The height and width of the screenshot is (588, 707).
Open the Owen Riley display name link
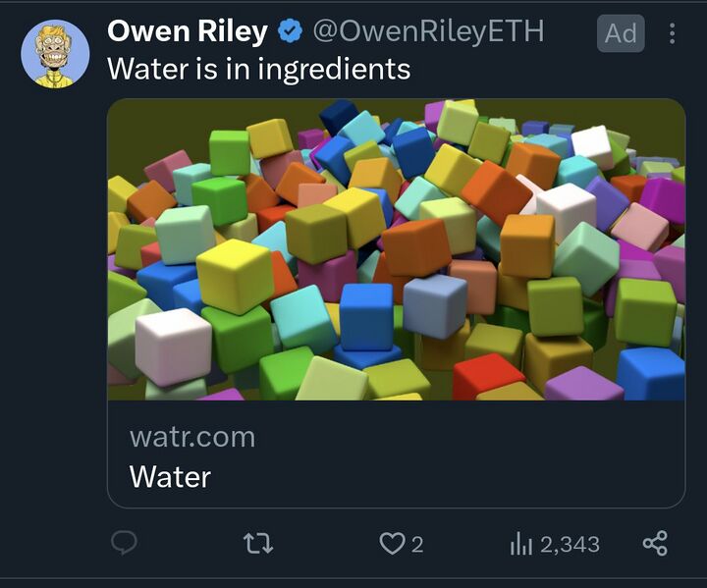[187, 32]
